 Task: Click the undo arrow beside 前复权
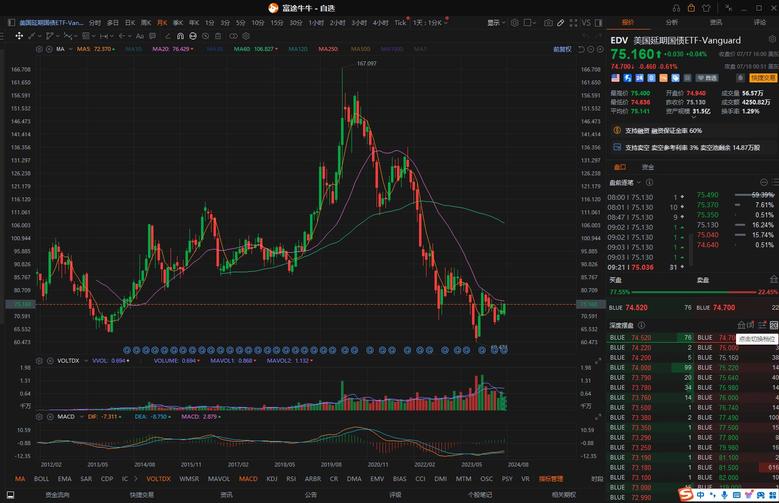(581, 49)
